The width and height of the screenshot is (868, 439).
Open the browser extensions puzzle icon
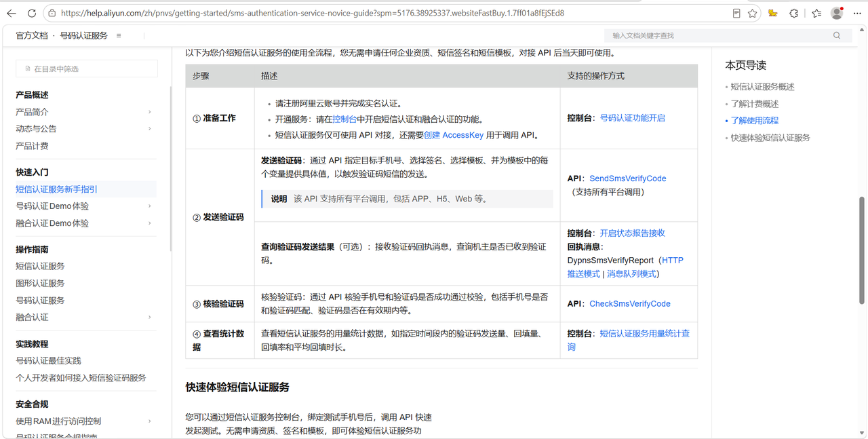pyautogui.click(x=793, y=13)
